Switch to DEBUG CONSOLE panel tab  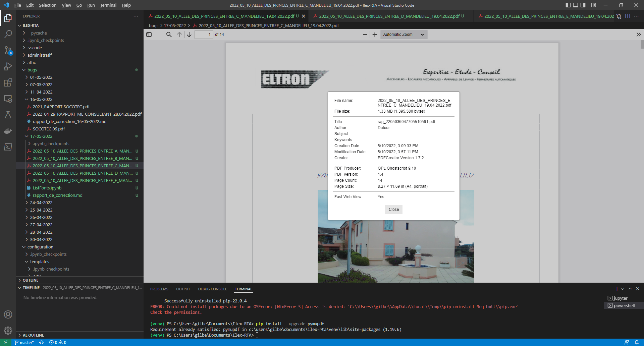click(212, 289)
